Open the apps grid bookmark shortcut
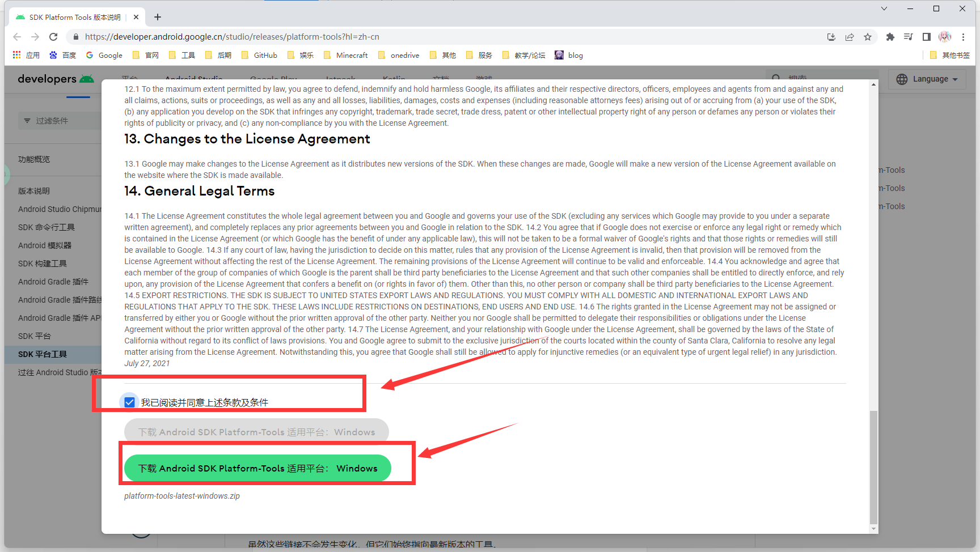Screen dimensions: 980x552 (x=26, y=55)
